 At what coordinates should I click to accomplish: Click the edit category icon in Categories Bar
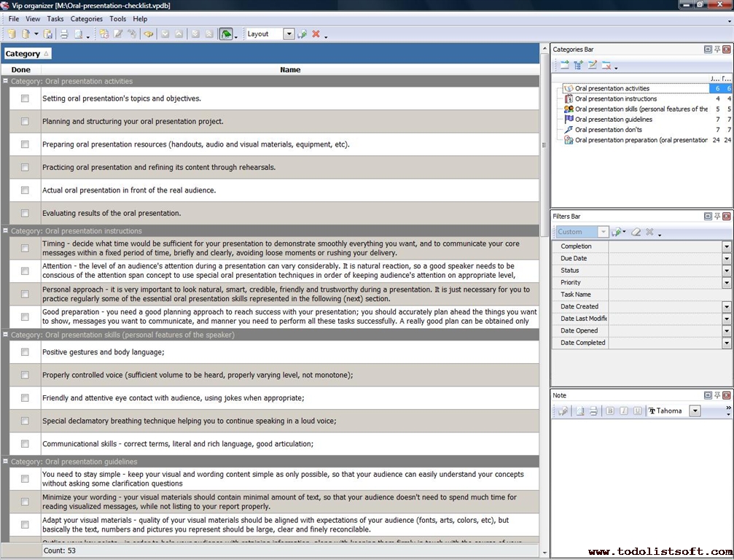pyautogui.click(x=592, y=66)
